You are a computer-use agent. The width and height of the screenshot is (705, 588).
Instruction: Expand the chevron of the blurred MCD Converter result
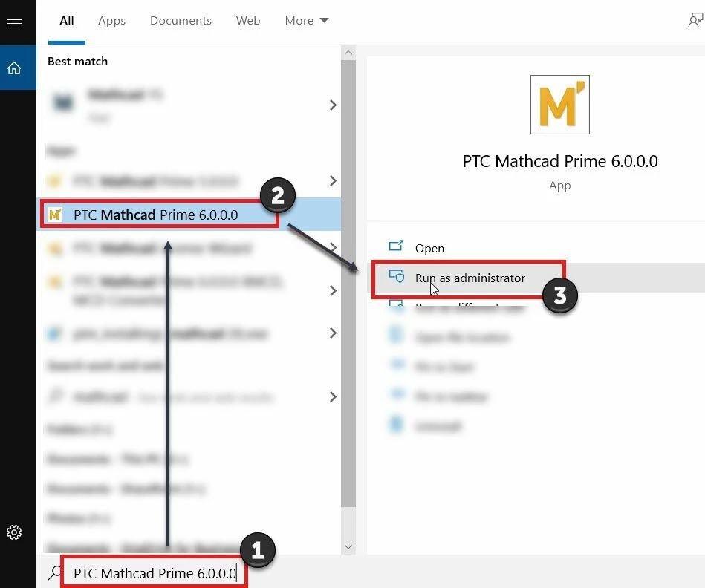point(333,290)
